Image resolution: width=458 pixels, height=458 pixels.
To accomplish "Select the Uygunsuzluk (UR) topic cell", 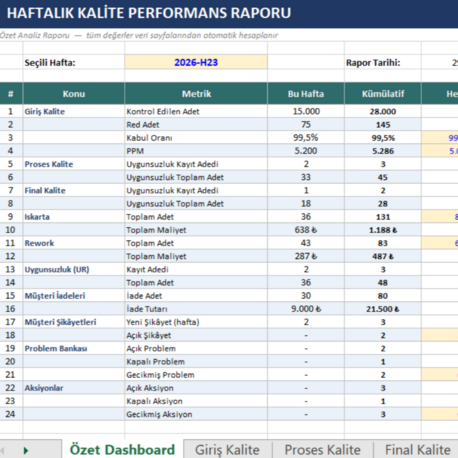I will pos(74,269).
